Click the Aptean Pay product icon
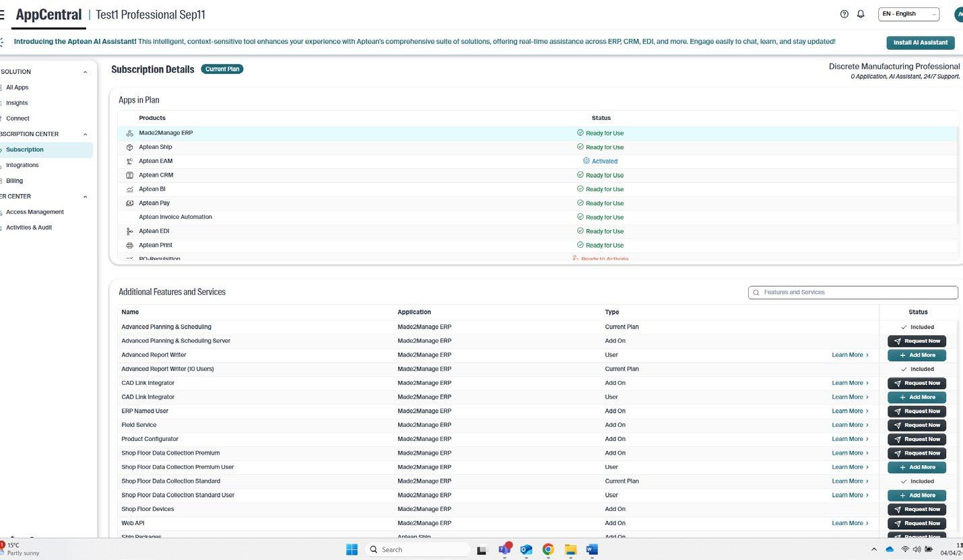 pos(130,203)
